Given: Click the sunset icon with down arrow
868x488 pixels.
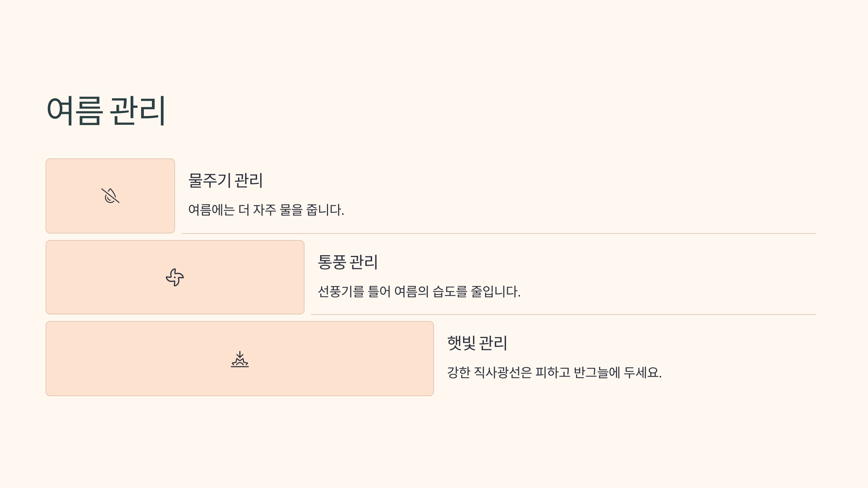Looking at the screenshot, I should [x=240, y=359].
